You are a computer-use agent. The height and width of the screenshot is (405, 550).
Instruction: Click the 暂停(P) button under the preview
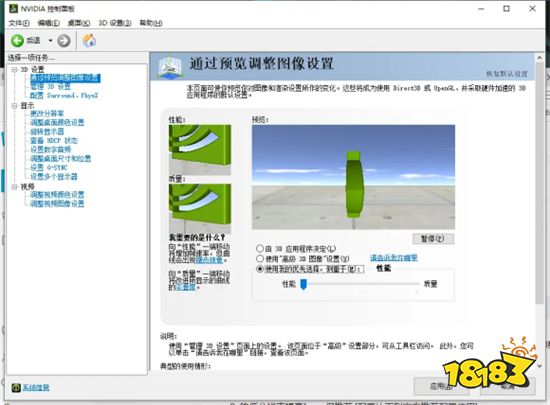point(433,239)
